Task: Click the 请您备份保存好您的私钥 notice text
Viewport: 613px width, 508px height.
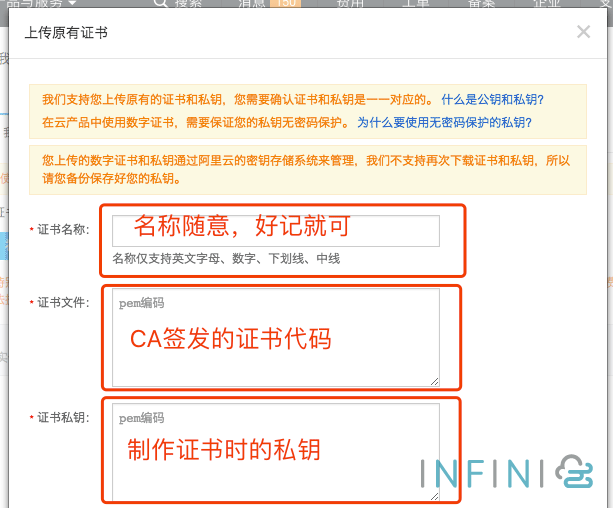Action: coord(111,178)
